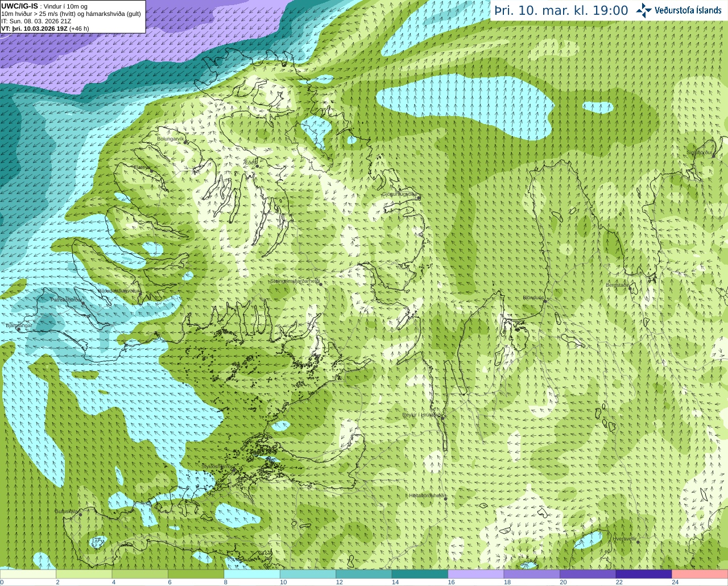Select the Patreksfjörður station marker
Viewport: 728px width, 586px height.
(x=83, y=303)
